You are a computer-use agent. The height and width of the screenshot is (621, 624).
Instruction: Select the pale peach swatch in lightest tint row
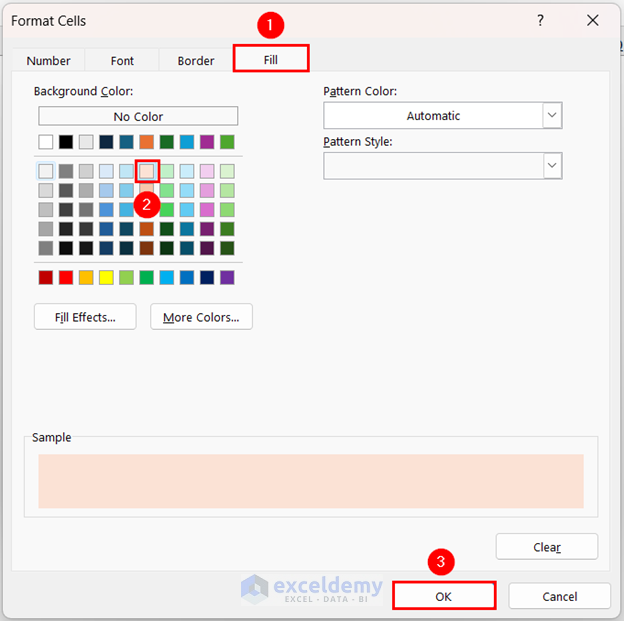(x=146, y=171)
